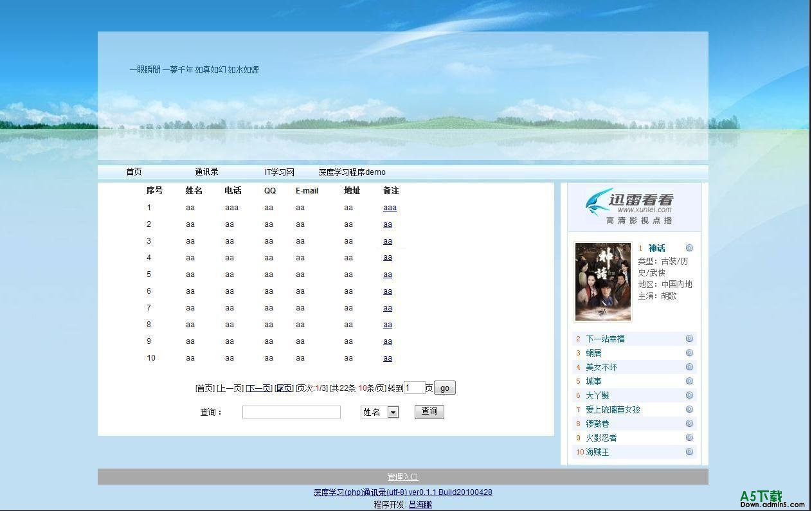The width and height of the screenshot is (812, 511).
Task: Open the 美女不坏 video link
Action: coord(601,367)
